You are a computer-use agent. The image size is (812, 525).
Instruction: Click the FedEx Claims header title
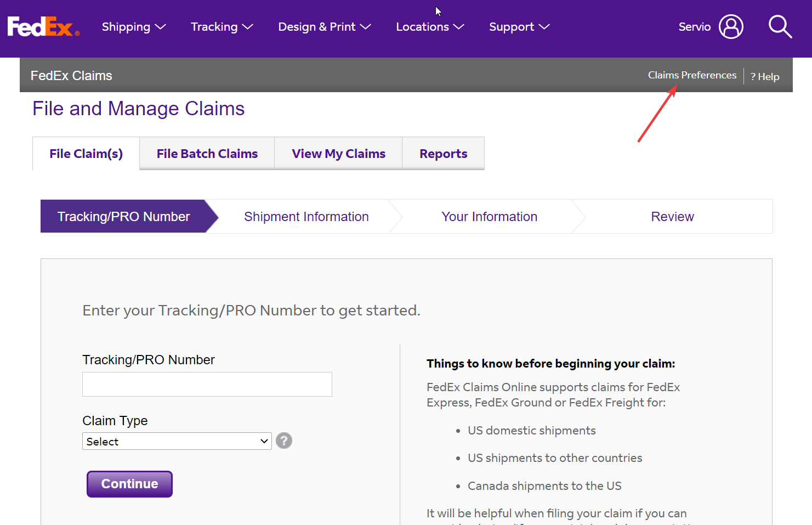coord(71,76)
